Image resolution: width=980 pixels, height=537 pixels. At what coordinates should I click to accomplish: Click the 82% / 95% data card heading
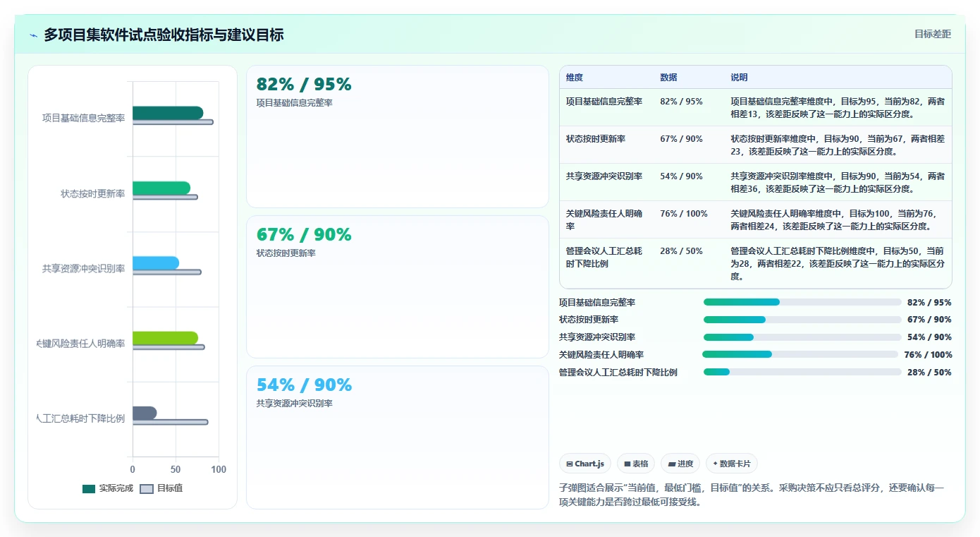click(x=304, y=84)
